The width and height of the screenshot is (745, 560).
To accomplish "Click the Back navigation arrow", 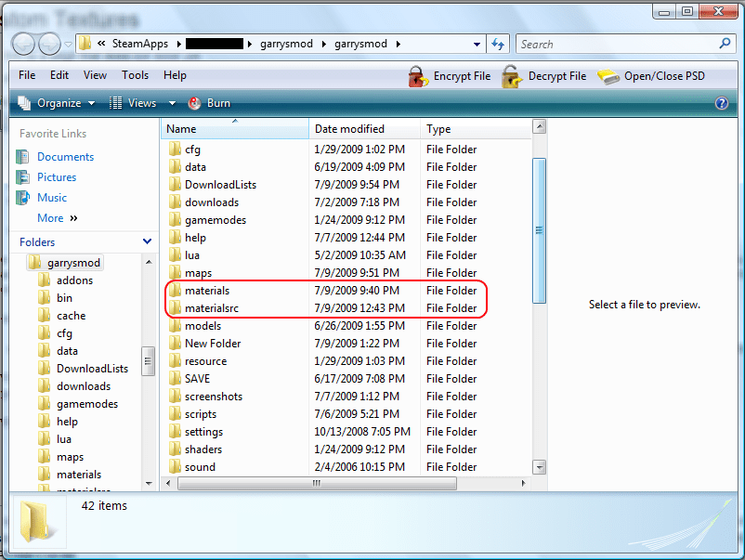I will tap(23, 45).
